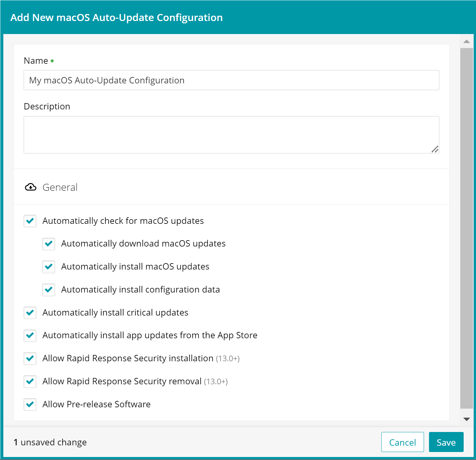Click the Save button

(x=446, y=442)
